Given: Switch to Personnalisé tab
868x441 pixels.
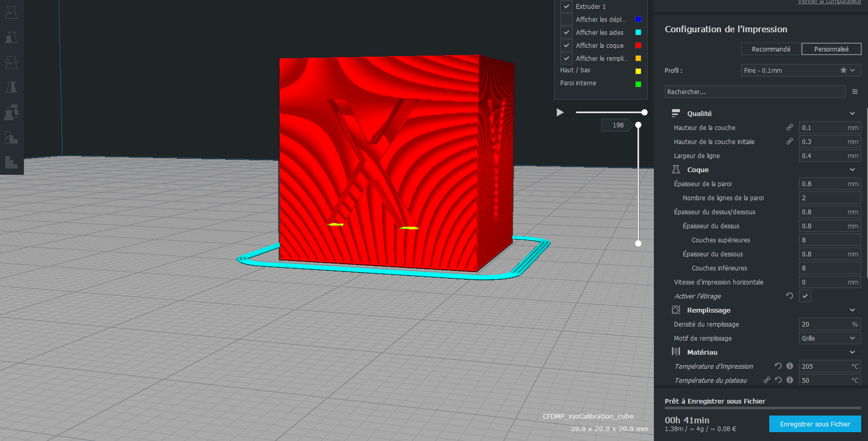Looking at the screenshot, I should [x=832, y=49].
